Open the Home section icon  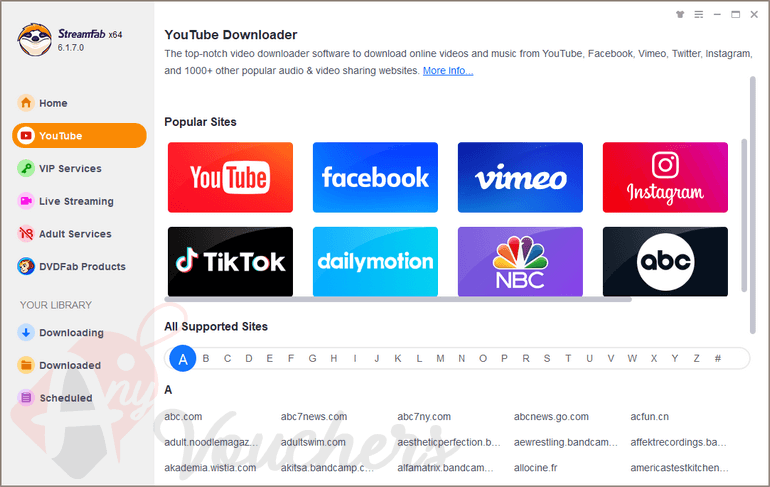click(26, 103)
